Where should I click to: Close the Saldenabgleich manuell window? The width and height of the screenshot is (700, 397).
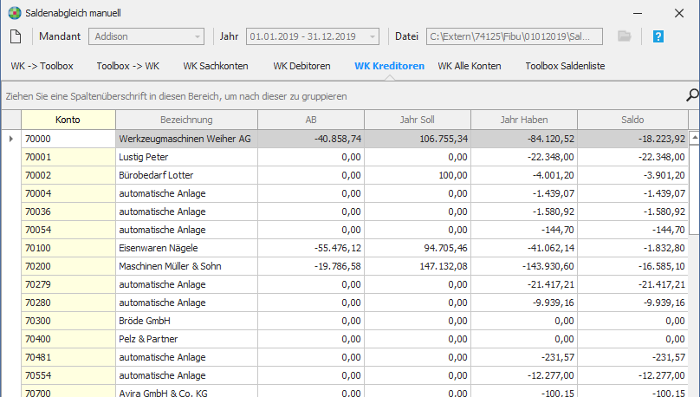click(x=679, y=13)
